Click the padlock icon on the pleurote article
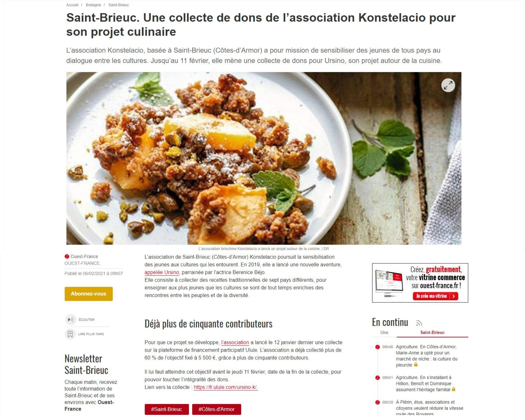525x420 pixels. [x=416, y=365]
